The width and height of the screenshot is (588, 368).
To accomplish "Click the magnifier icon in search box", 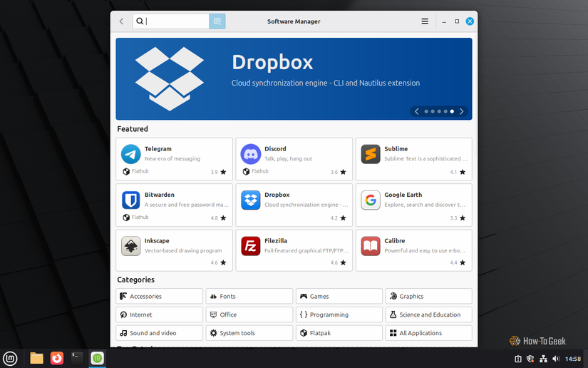I will pos(140,21).
